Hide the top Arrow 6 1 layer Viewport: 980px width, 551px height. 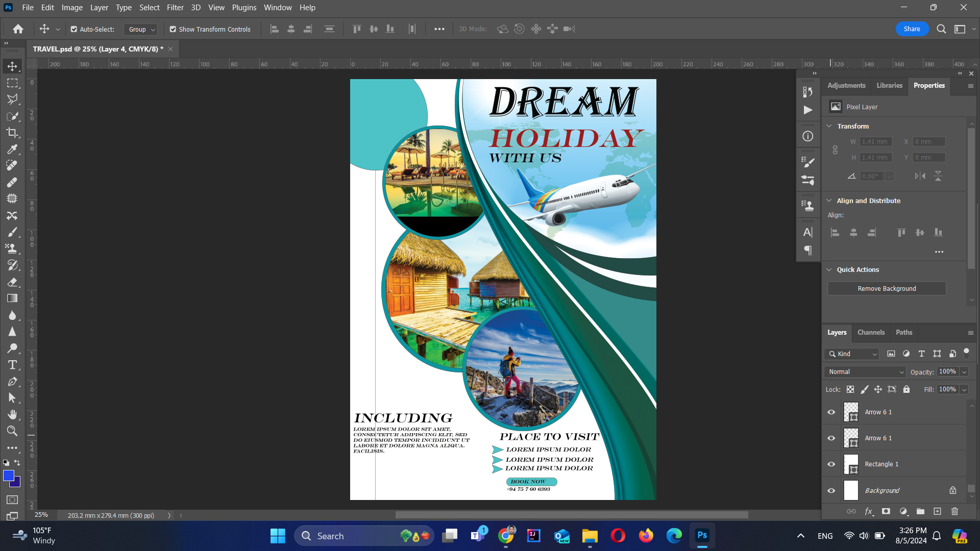click(831, 412)
